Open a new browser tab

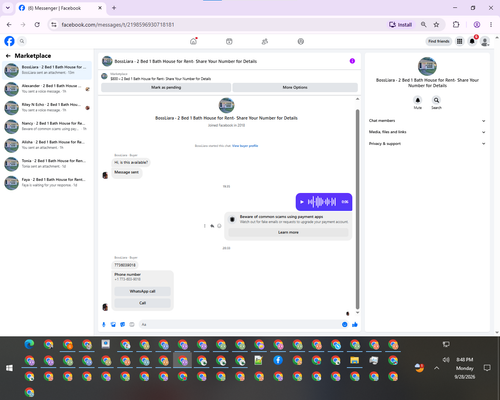pos(114,8)
